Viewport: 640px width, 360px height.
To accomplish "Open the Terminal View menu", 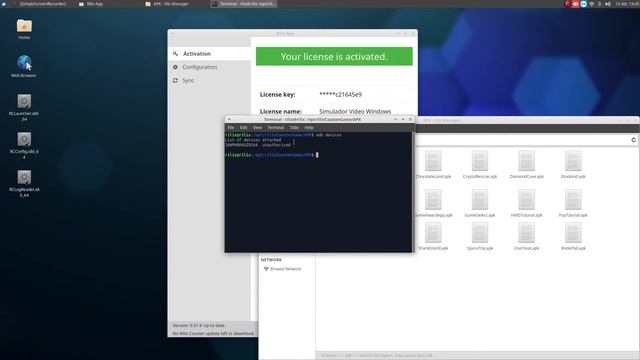I will (x=257, y=127).
